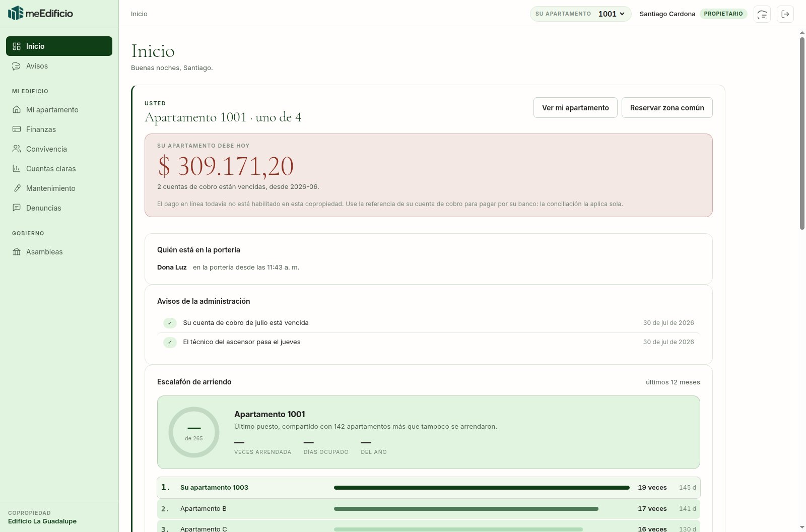Screen dimensions: 806x532
Task: Click the 'Apartamento 1001' ranking card title
Action: (x=270, y=414)
